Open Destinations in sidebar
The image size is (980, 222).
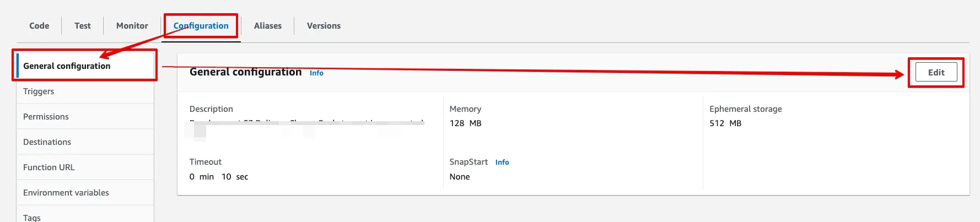pyautogui.click(x=47, y=142)
